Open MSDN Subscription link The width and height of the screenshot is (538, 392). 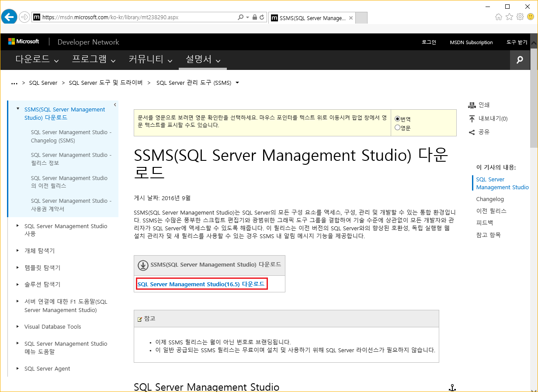(471, 42)
